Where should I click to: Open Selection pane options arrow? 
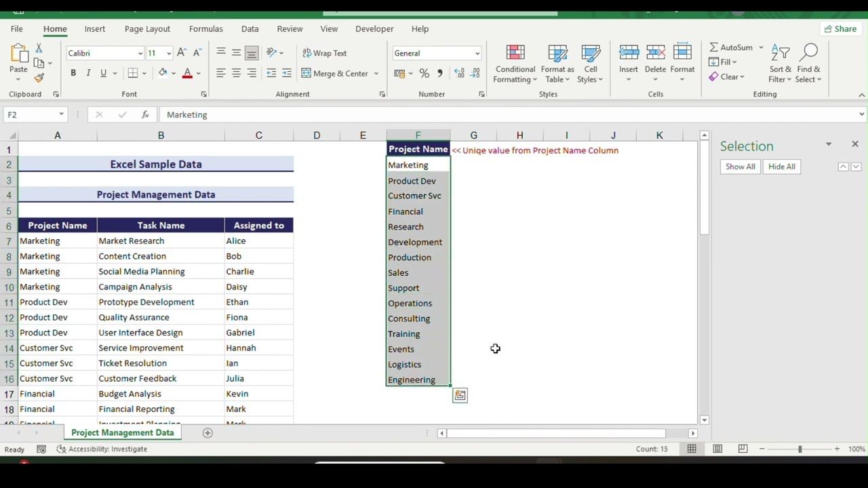pyautogui.click(x=828, y=144)
